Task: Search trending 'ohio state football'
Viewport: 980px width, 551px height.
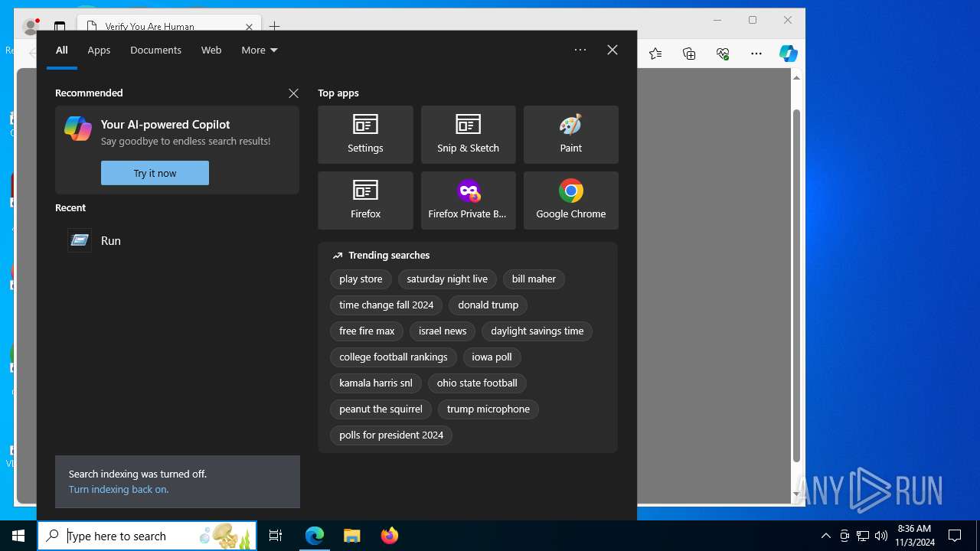Action: pos(477,383)
